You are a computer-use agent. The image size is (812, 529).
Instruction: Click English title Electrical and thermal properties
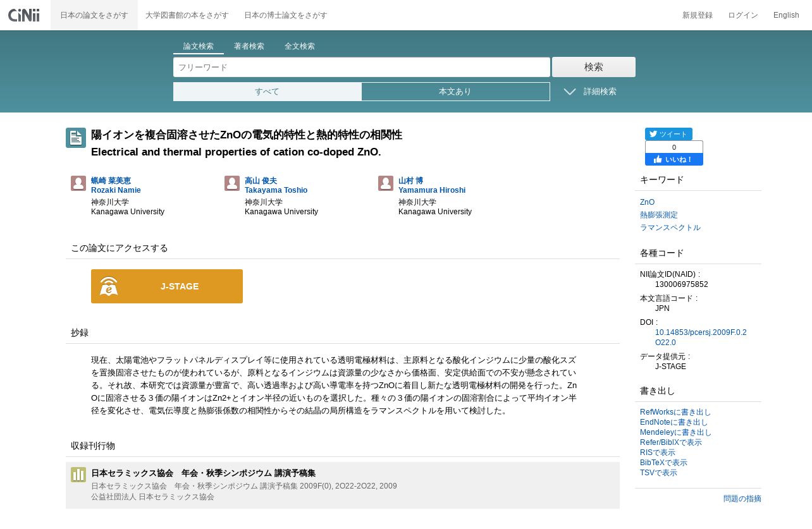(236, 152)
